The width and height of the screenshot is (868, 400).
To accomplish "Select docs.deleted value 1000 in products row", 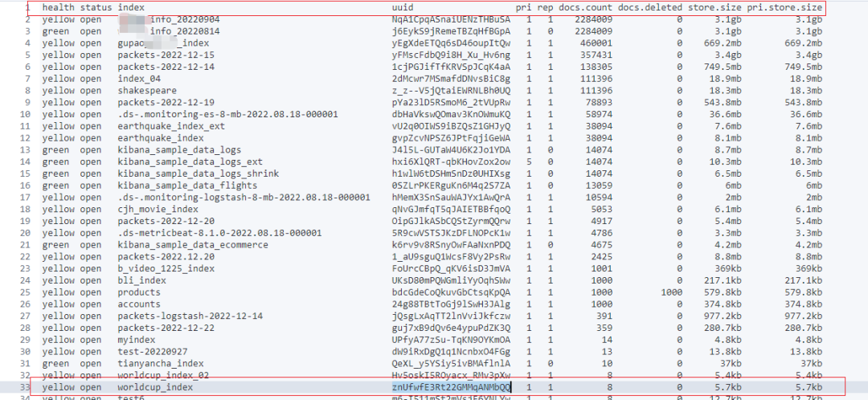I will click(x=672, y=292).
